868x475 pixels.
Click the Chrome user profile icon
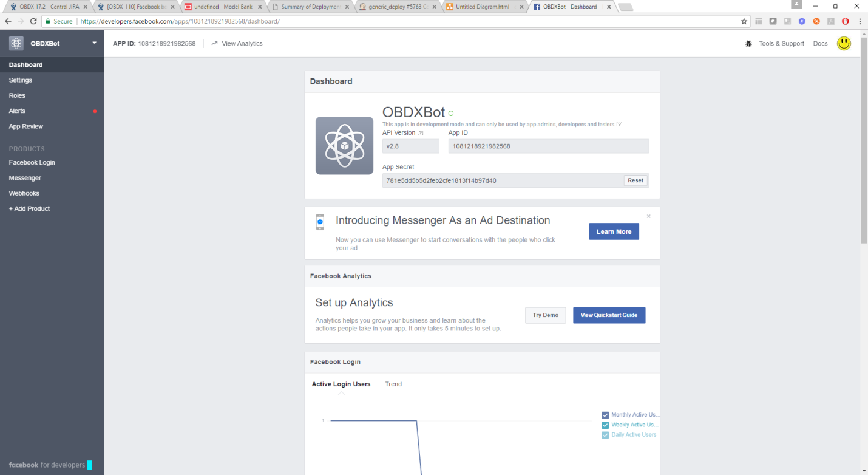click(796, 4)
